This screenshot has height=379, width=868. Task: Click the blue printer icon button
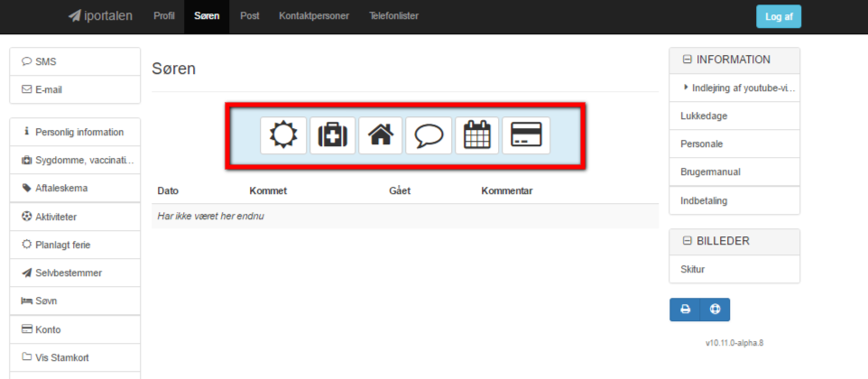pyautogui.click(x=685, y=310)
